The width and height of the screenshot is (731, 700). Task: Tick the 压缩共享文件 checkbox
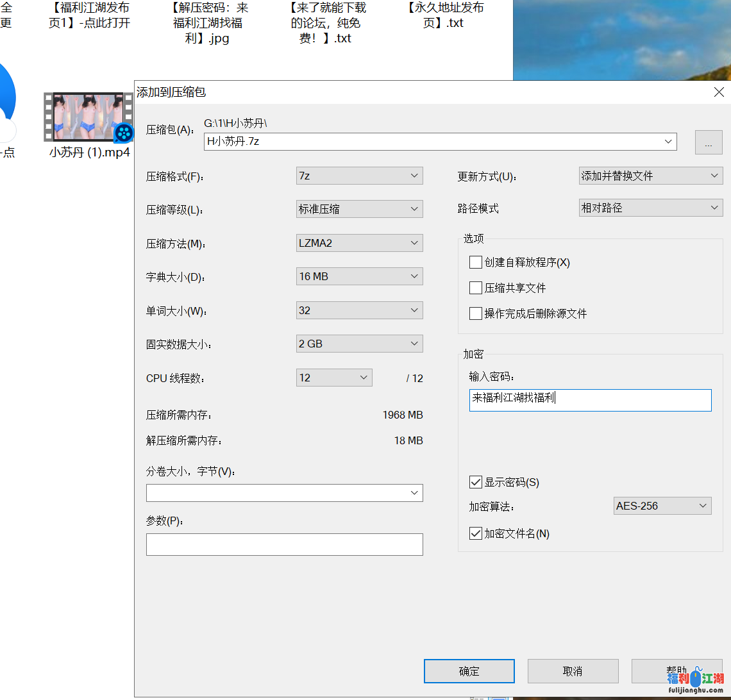pyautogui.click(x=476, y=288)
